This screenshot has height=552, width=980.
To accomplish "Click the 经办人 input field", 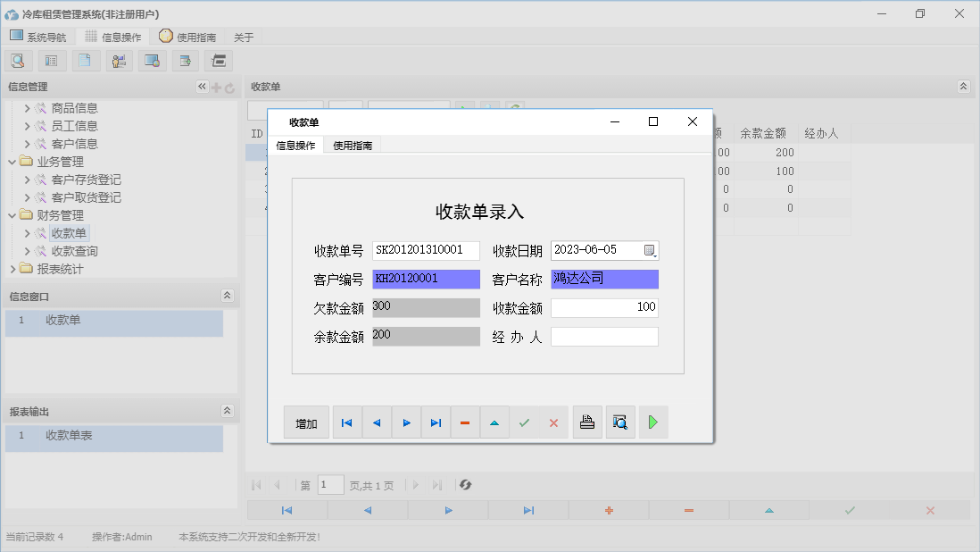I will coord(605,336).
